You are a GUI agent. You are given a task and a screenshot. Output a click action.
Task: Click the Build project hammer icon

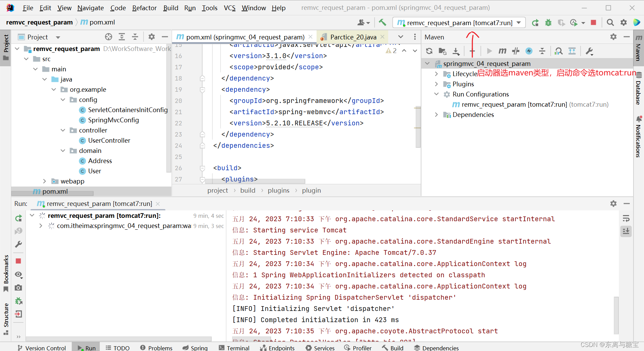click(382, 22)
